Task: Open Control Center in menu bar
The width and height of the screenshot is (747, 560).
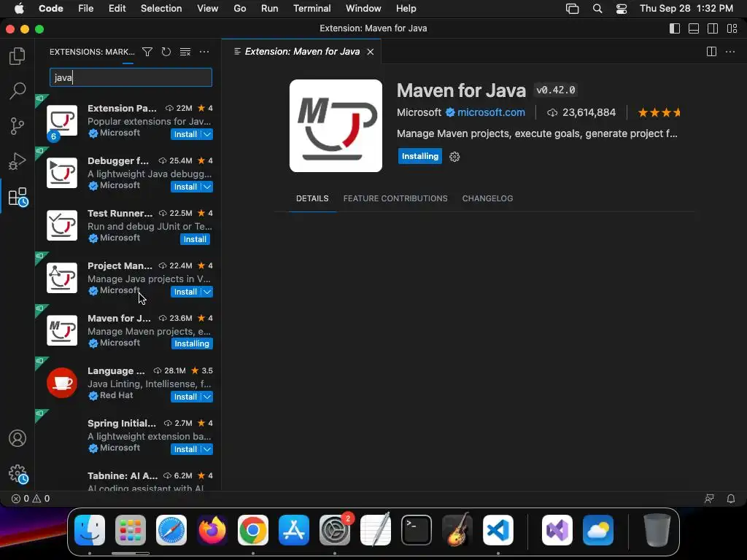Action: [622, 9]
